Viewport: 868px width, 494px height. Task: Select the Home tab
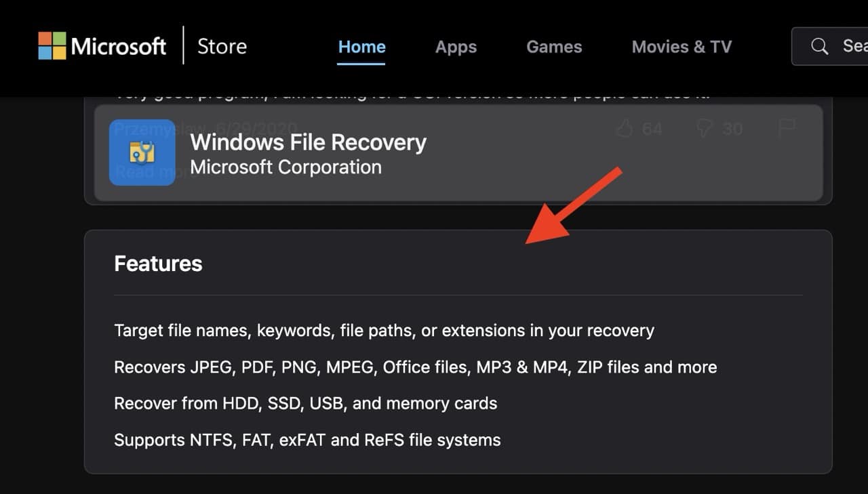[x=361, y=47]
